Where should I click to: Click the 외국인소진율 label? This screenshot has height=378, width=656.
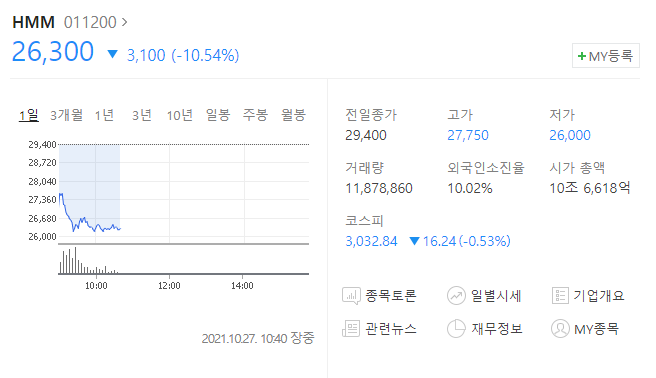pyautogui.click(x=486, y=168)
